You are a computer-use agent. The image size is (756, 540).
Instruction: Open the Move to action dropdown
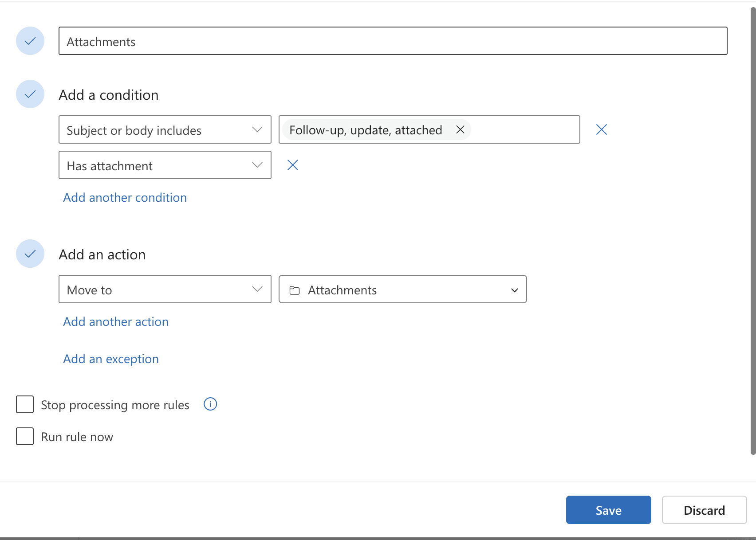coord(165,289)
